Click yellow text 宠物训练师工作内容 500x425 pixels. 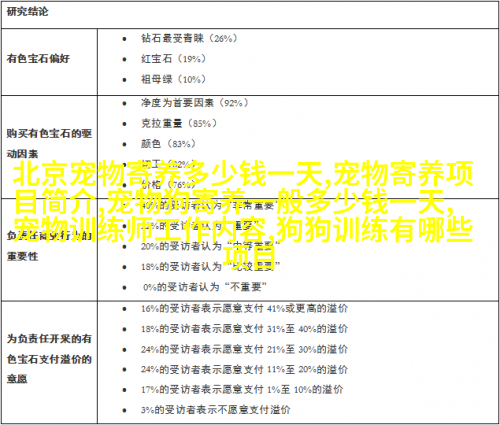coord(139,229)
